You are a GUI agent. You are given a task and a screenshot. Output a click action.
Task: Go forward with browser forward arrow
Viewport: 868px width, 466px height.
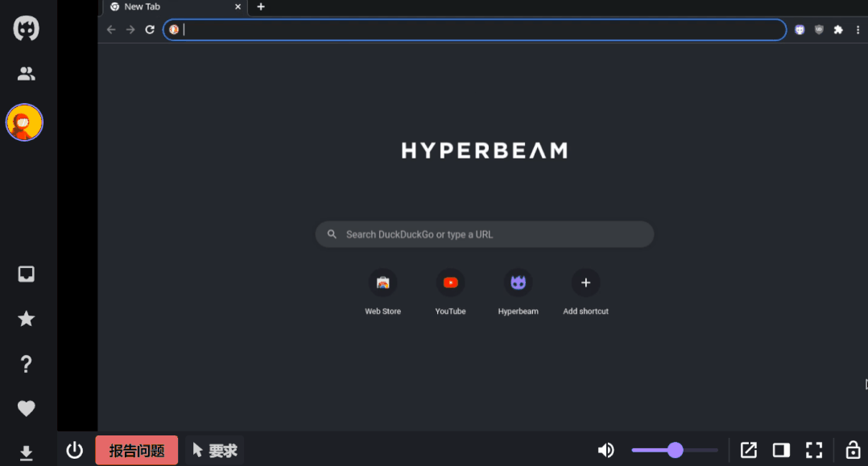tap(130, 29)
